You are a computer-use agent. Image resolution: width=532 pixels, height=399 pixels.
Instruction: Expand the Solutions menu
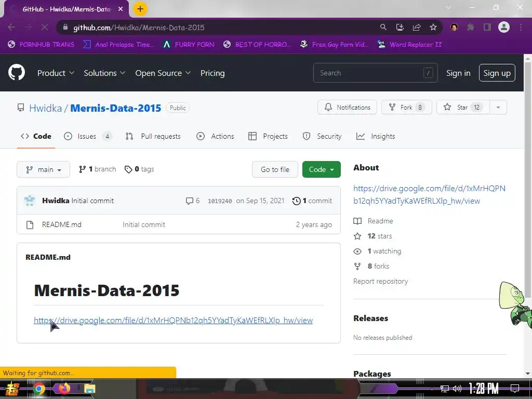104,73
